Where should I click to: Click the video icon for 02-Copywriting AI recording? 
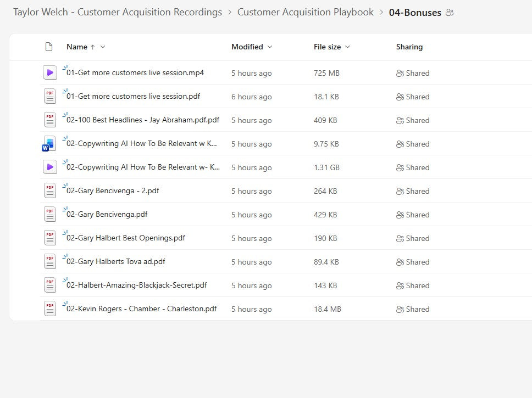pyautogui.click(x=49, y=167)
